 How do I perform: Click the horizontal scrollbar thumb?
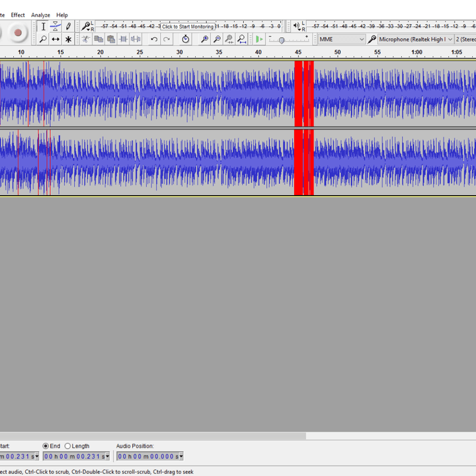pos(153,436)
